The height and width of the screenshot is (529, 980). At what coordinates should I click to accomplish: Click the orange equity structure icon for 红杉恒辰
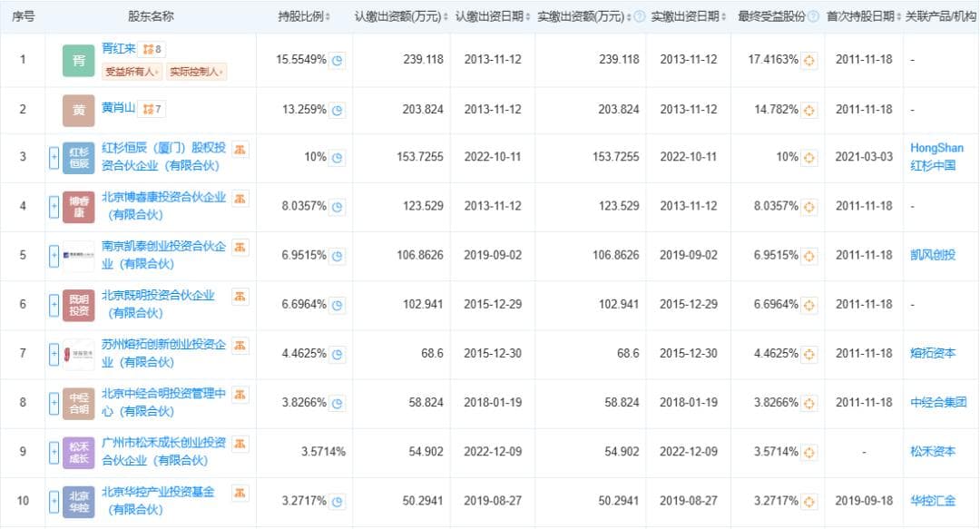[x=240, y=149]
